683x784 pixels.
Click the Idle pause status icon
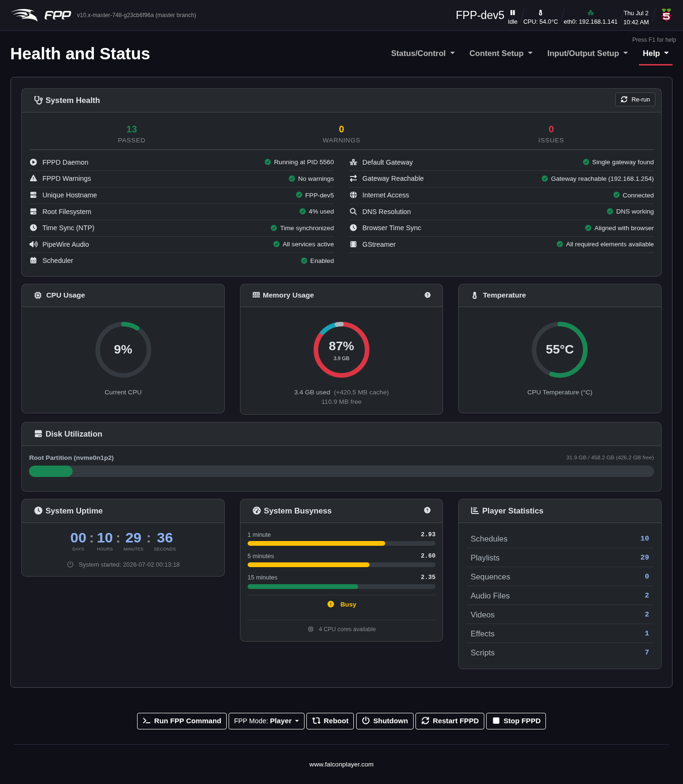513,13
